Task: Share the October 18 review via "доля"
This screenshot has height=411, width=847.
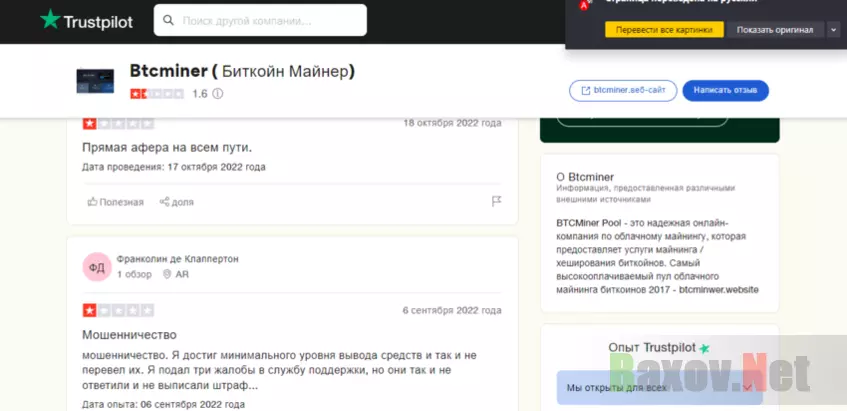Action: [x=177, y=202]
